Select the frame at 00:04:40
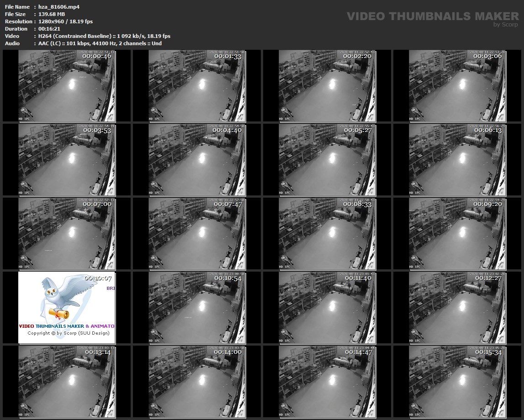Image resolution: width=524 pixels, height=420 pixels. 197,159
